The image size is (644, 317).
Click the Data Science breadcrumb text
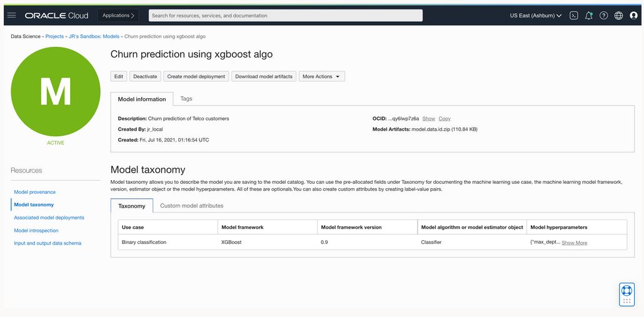[26, 36]
